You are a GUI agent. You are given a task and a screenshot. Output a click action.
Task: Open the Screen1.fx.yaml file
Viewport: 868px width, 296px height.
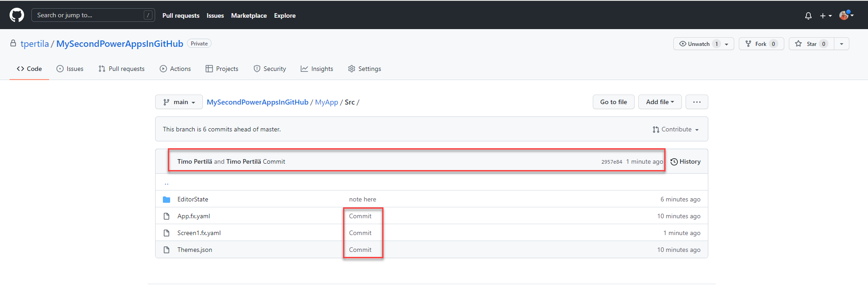199,233
